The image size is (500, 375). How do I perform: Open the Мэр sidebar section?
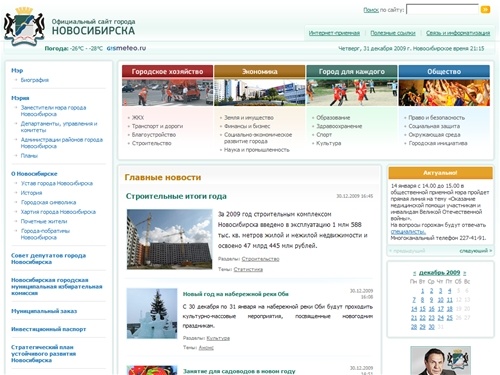click(x=17, y=70)
